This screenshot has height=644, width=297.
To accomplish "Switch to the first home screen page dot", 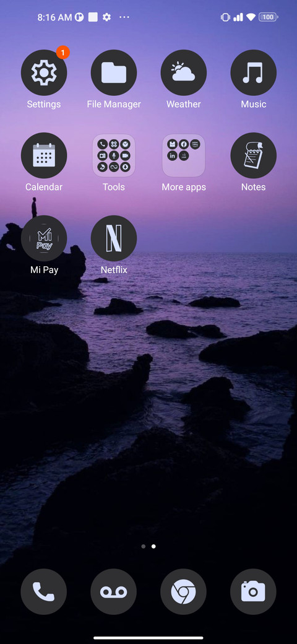I will (x=143, y=546).
